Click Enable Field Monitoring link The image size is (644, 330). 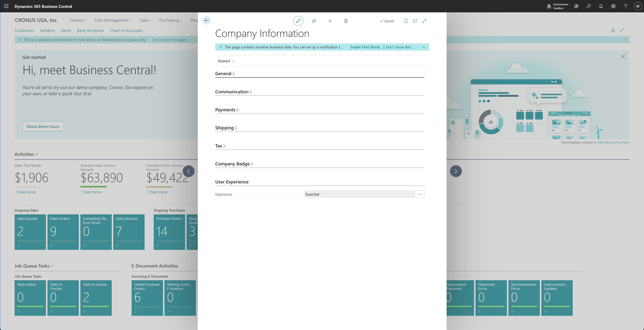[366, 47]
